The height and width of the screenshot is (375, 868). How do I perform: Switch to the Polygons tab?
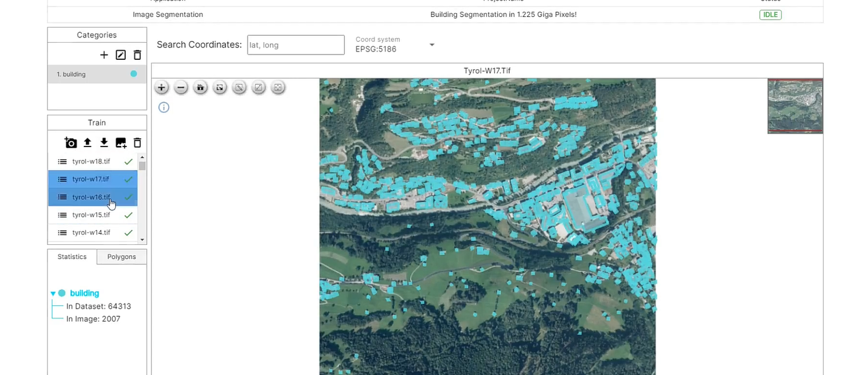click(122, 257)
